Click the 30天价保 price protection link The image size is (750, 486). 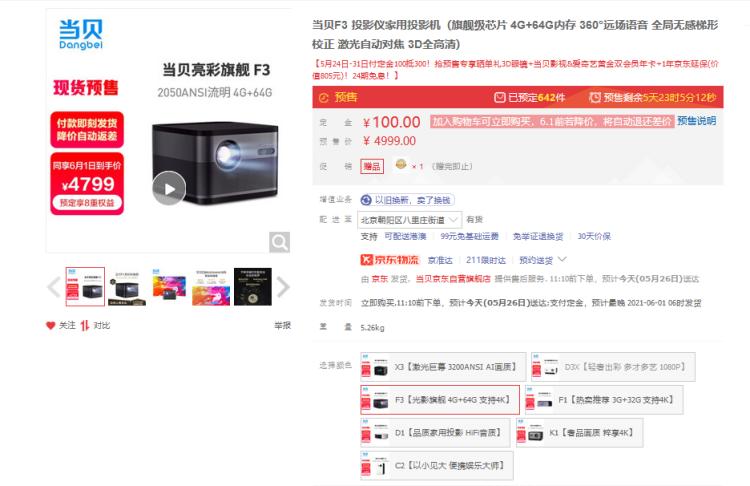pyautogui.click(x=594, y=236)
